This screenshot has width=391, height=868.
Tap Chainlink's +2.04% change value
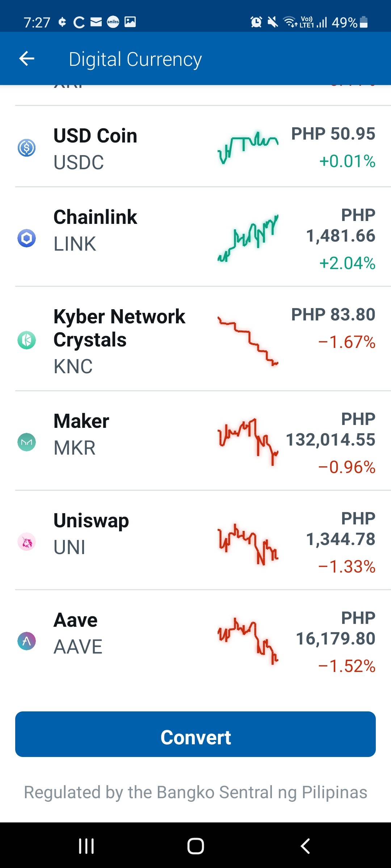[348, 263]
